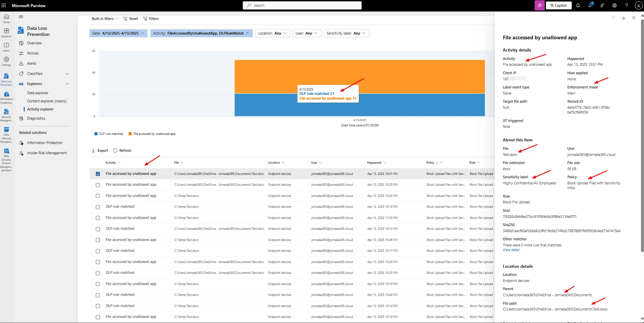Viewport: 644px width, 323px height.
Task: Check the row happened at 10:13 PM
Action: (98, 229)
